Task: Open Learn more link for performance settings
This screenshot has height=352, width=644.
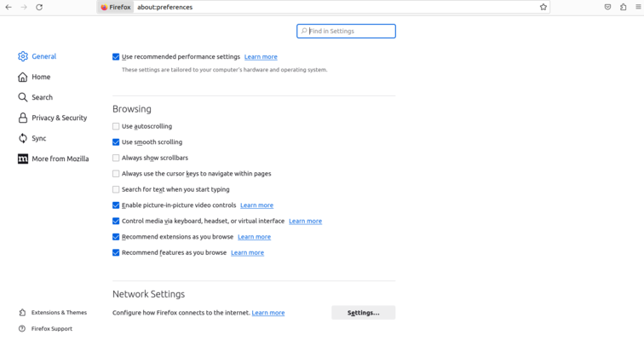Action: (261, 57)
